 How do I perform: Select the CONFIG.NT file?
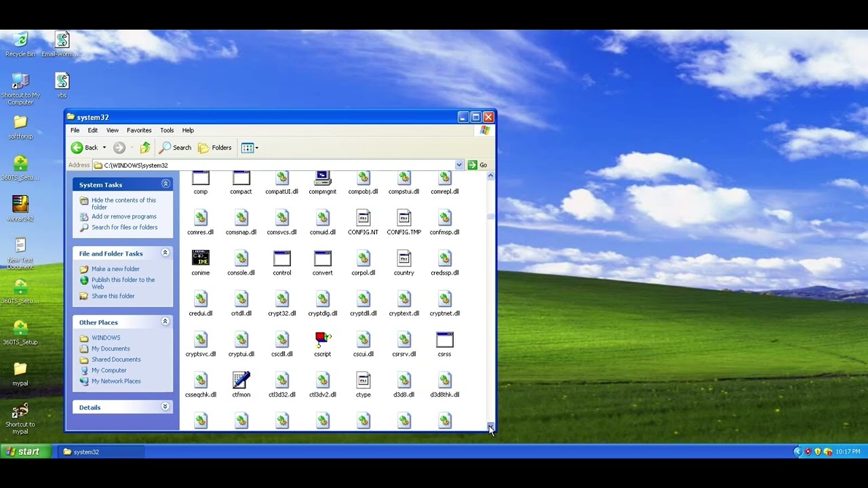[x=363, y=222]
